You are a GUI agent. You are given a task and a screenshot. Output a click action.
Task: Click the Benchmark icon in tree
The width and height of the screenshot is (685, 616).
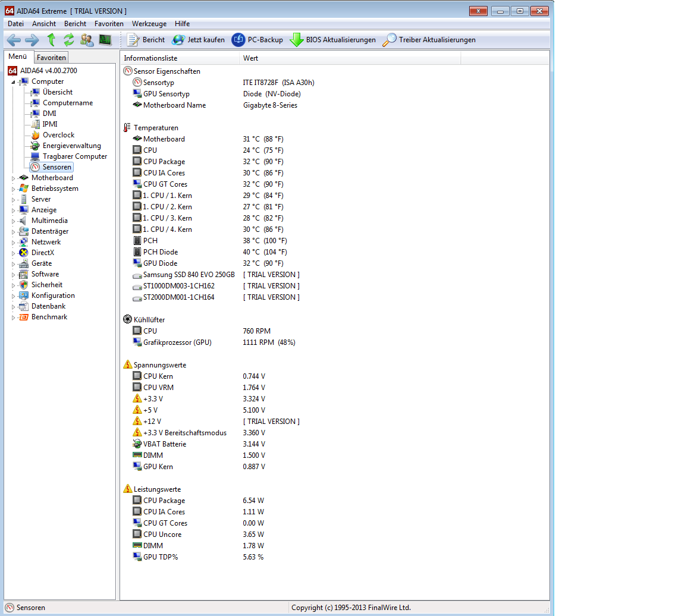24,317
